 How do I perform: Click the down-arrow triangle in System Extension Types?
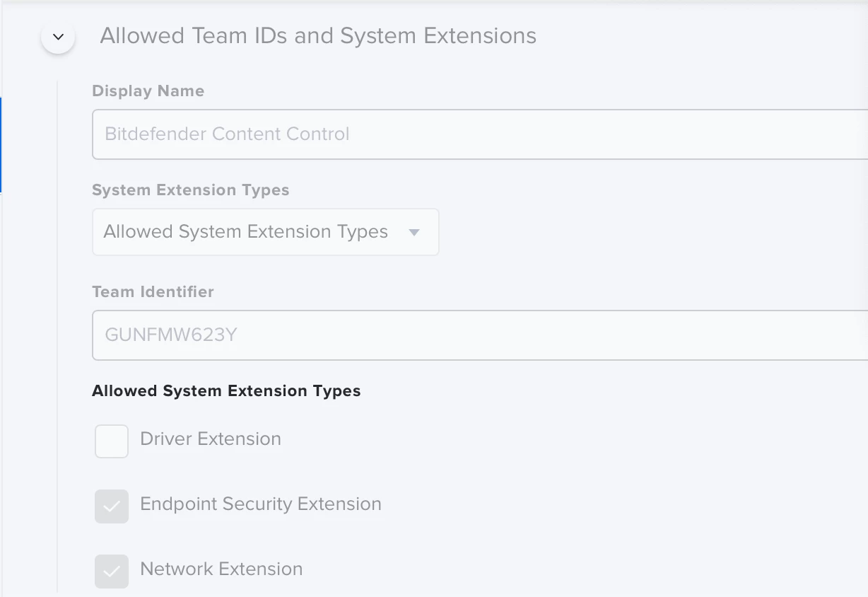(415, 232)
